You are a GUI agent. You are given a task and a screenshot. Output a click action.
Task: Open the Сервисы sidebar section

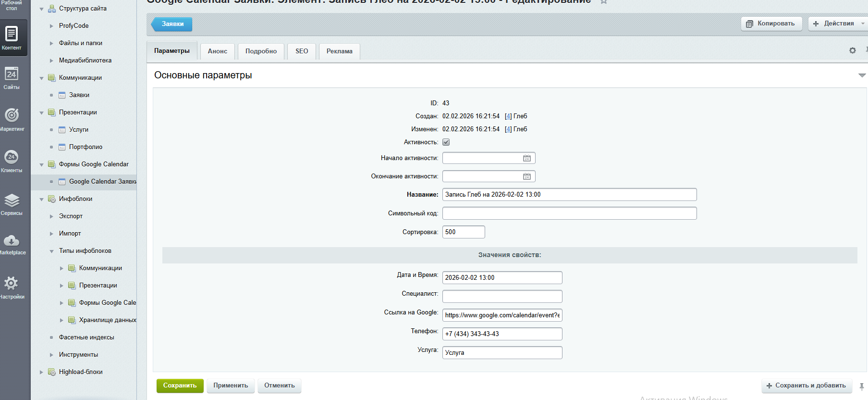point(12,203)
